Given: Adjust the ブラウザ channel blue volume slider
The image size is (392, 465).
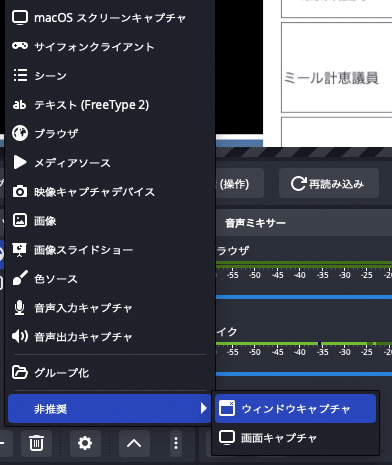Looking at the screenshot, I should point(304,297).
